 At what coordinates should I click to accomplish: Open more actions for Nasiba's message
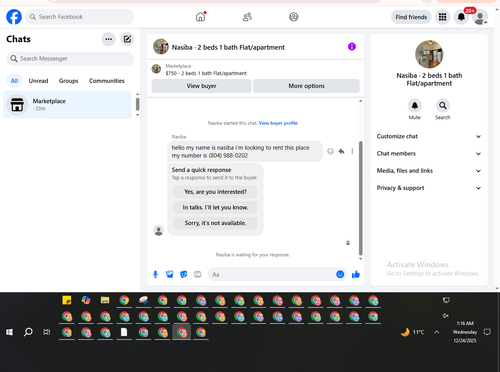tap(352, 151)
